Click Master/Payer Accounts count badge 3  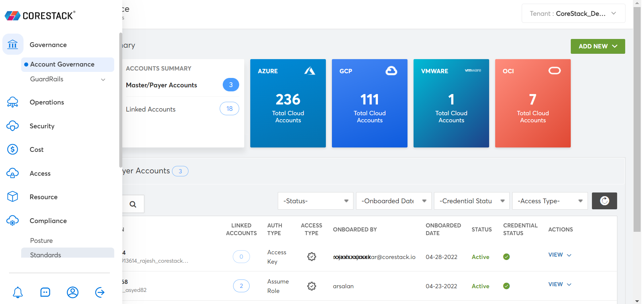coord(231,85)
